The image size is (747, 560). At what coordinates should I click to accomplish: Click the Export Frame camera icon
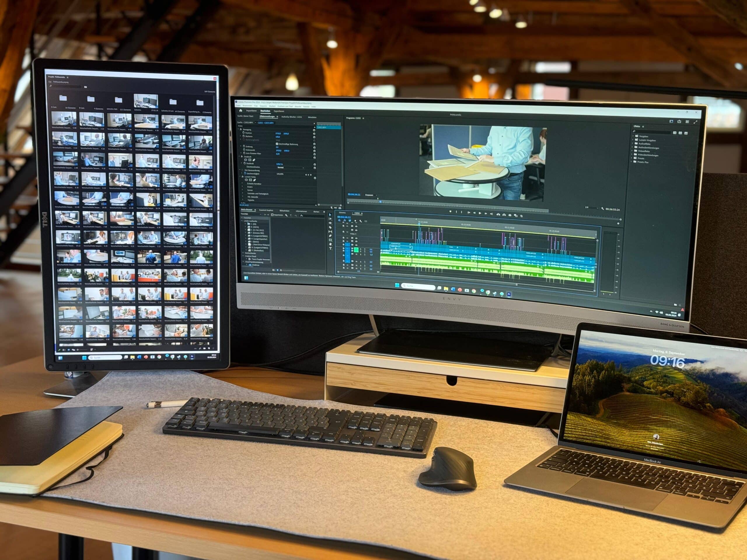tap(510, 215)
